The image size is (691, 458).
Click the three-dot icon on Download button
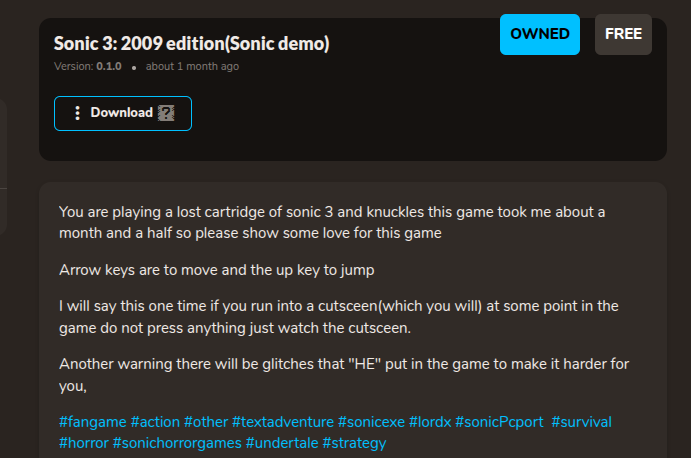[78, 113]
